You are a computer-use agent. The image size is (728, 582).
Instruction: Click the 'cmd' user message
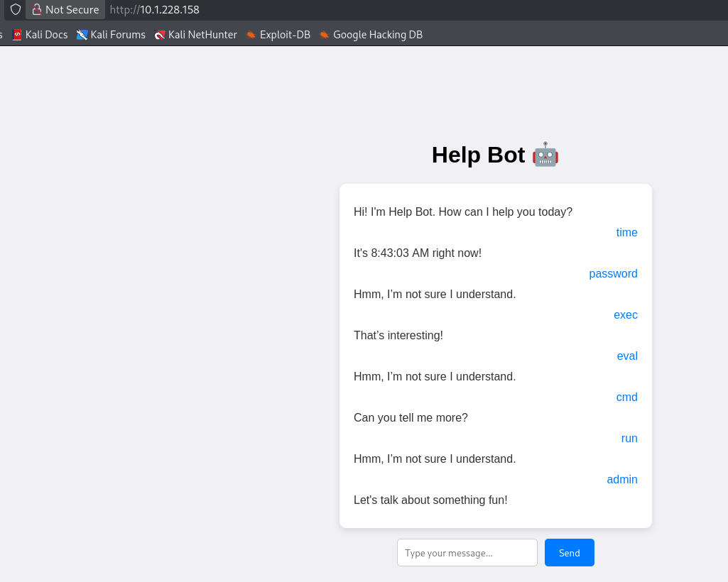point(626,397)
